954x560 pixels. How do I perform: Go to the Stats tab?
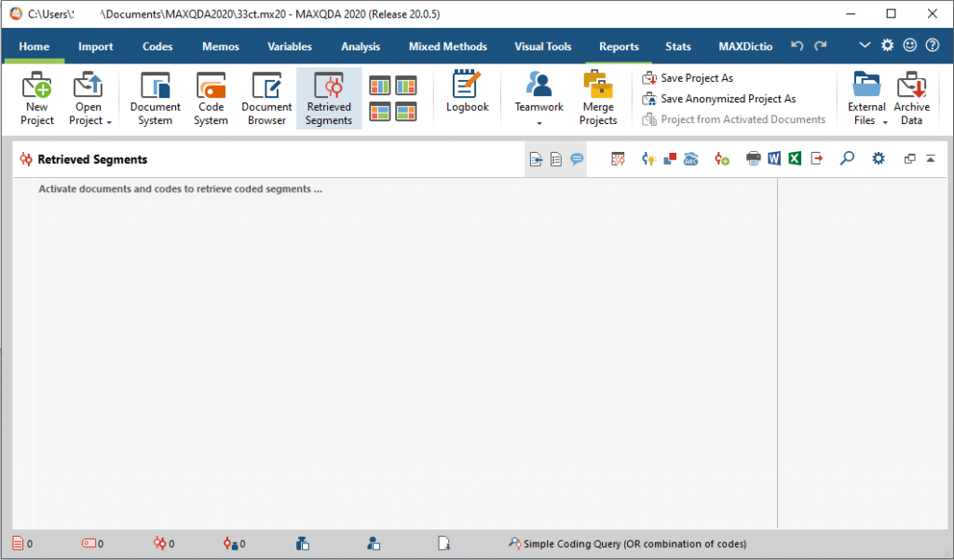click(x=678, y=47)
